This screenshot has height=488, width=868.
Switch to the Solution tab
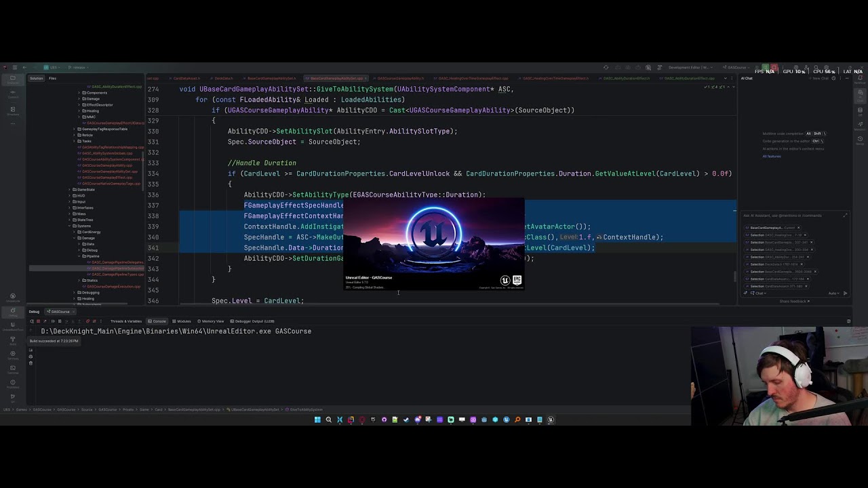(36, 78)
